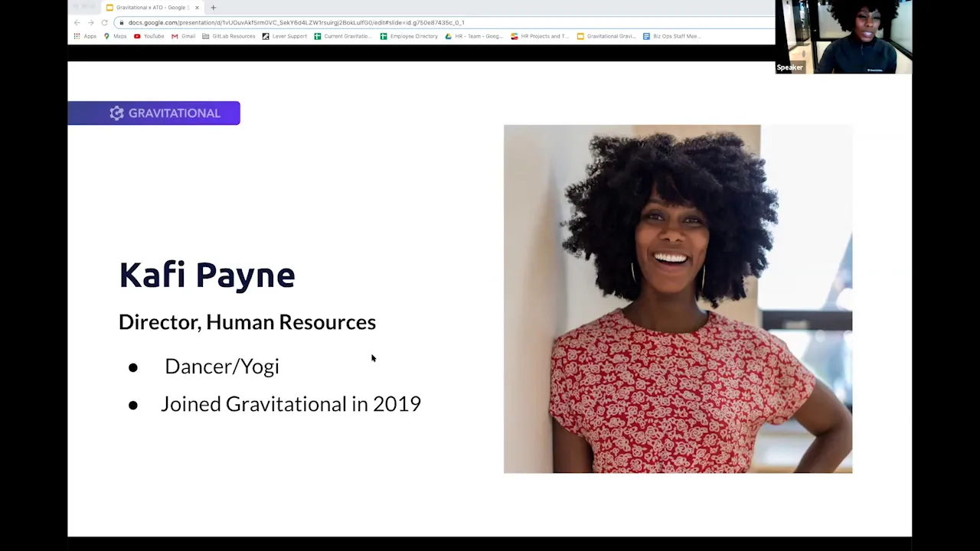The height and width of the screenshot is (551, 980).
Task: Open the Lever Support bookmark
Action: point(285,36)
